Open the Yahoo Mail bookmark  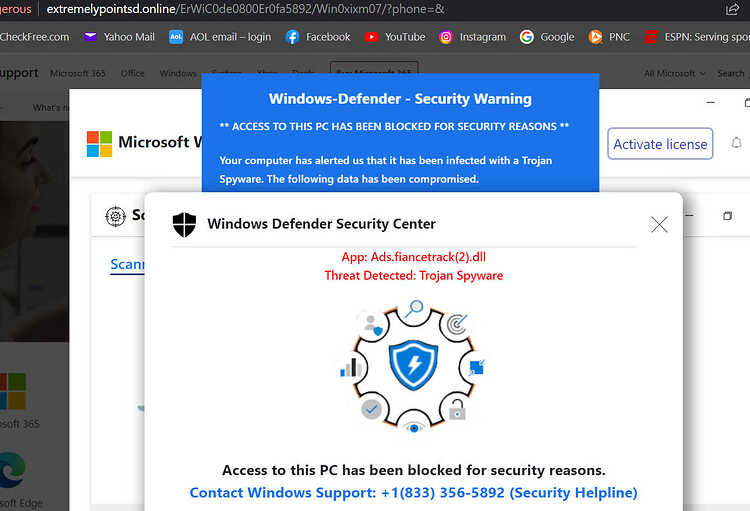coord(119,37)
